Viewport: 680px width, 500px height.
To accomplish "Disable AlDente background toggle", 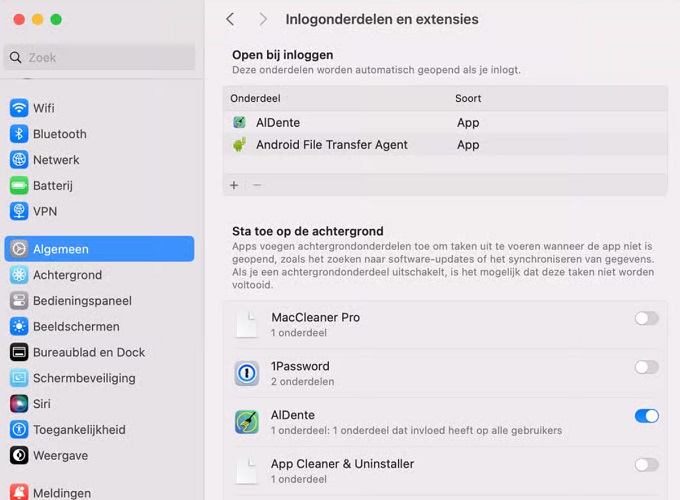I will (x=647, y=416).
